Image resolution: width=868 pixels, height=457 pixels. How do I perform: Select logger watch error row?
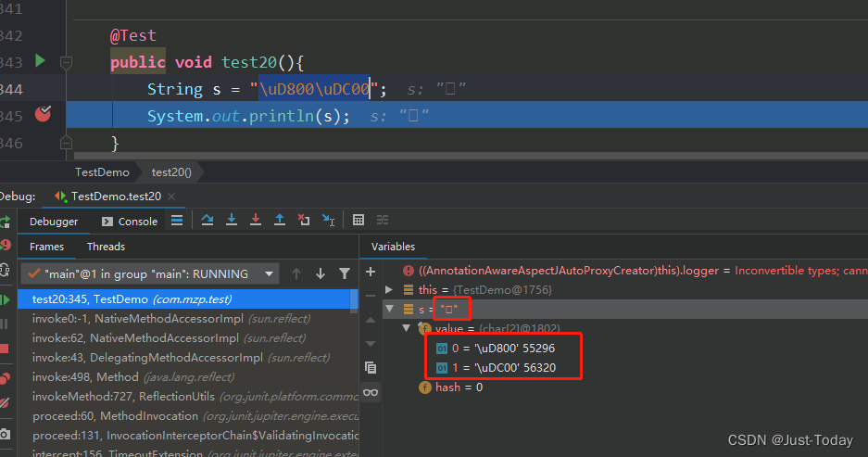(635, 271)
